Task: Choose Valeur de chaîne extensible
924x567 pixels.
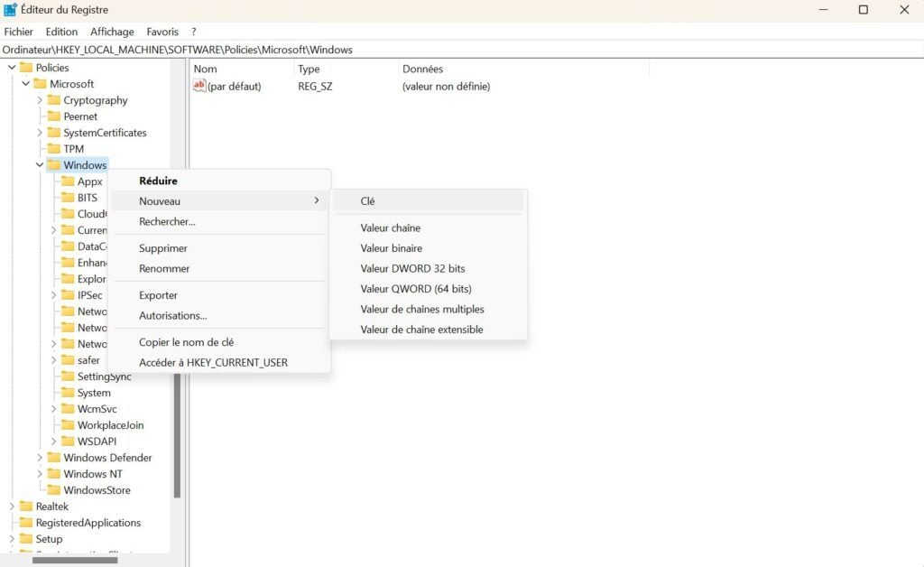Action: click(x=429, y=330)
